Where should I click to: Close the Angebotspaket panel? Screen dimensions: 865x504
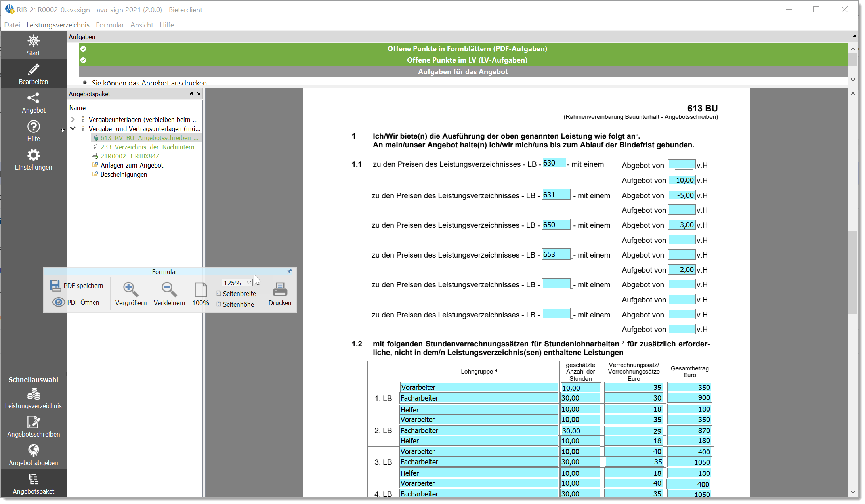pyautogui.click(x=199, y=94)
